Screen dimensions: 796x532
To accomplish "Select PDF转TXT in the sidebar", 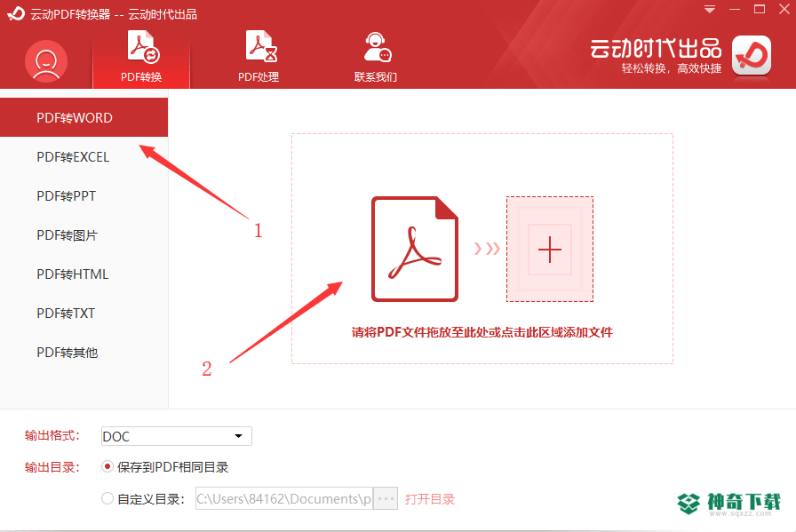I will 84,314.
